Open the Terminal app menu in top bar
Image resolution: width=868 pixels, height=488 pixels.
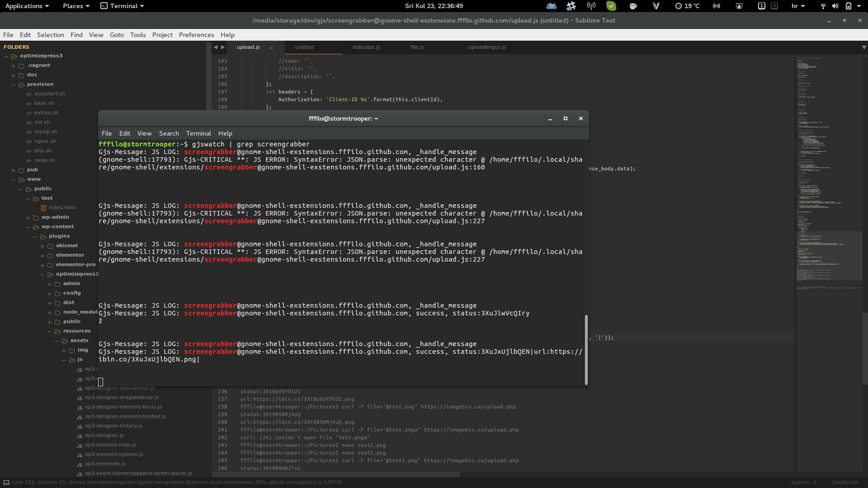[x=122, y=6]
